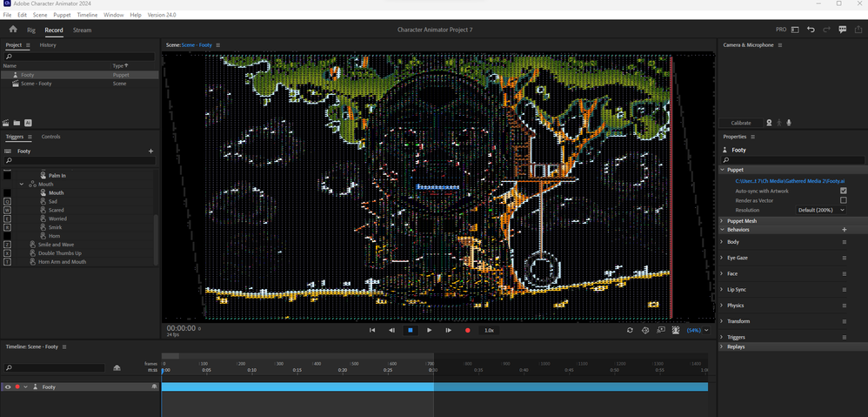Create a new scene with the clapperboard icon

tap(7, 123)
